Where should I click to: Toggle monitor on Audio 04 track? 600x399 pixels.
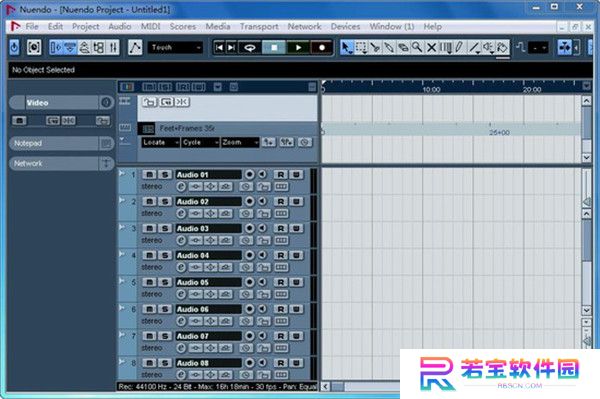[x=262, y=255]
